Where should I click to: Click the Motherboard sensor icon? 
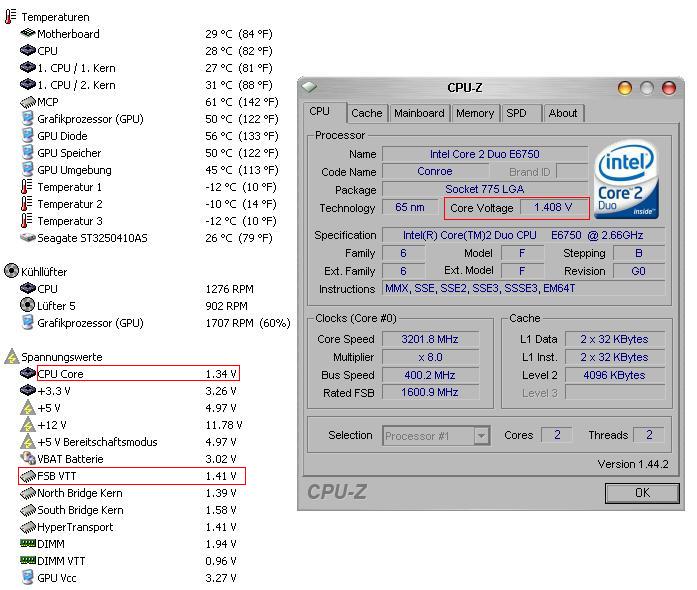[x=28, y=33]
